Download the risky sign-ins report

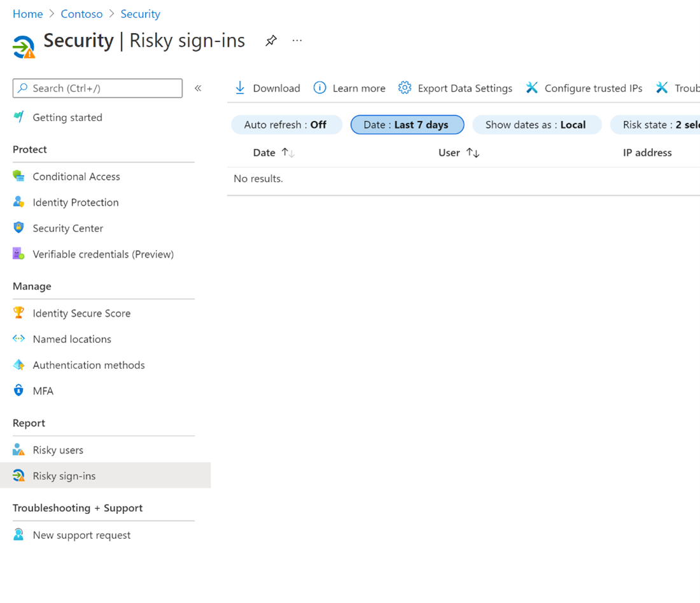(267, 88)
